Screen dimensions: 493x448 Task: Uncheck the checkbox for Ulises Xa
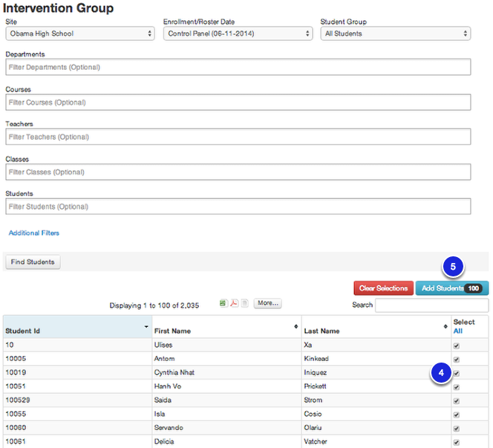[457, 345]
